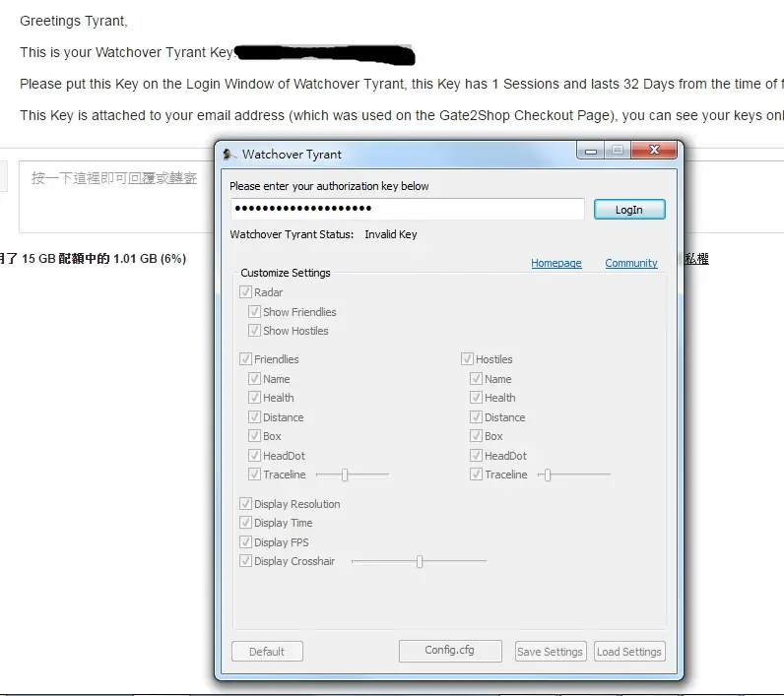Toggle the Radar checkbox
Viewport: 784px width, 696px height.
tap(245, 292)
